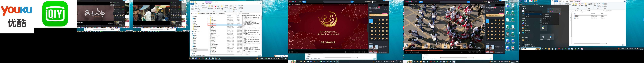The height and width of the screenshot is (63, 644).
Task: Click the pause/play icon in schoolyard scene player
Action: click(x=406, y=52)
